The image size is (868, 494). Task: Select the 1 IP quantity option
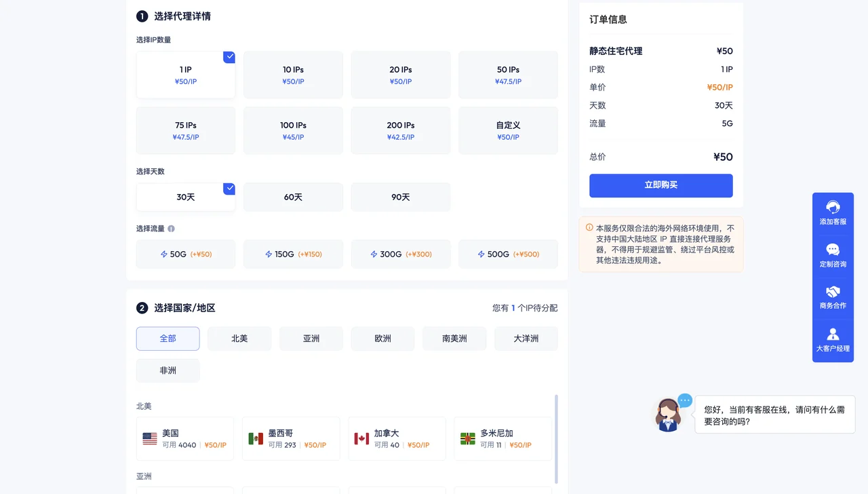click(x=186, y=75)
